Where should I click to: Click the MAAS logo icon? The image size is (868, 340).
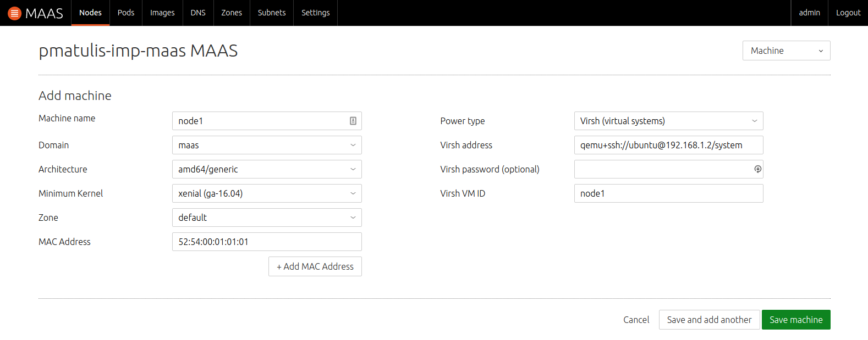pos(15,13)
